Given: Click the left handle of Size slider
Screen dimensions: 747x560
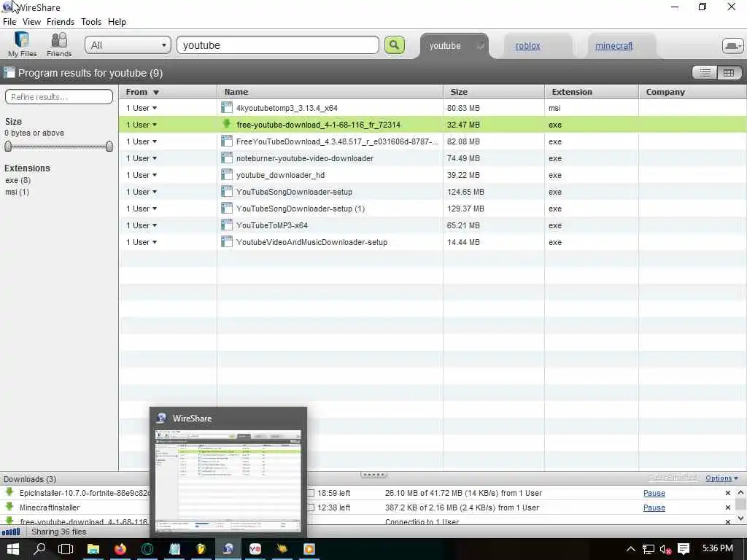Looking at the screenshot, I should (8, 146).
